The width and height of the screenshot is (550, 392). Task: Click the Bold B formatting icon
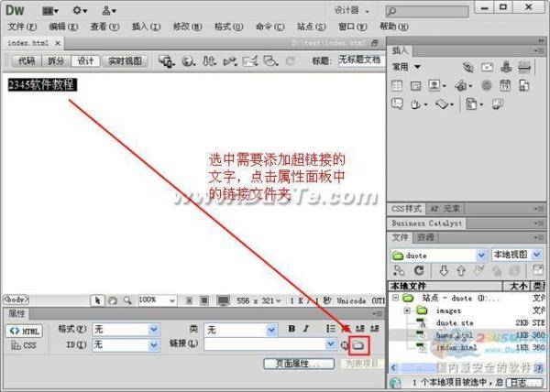[292, 330]
